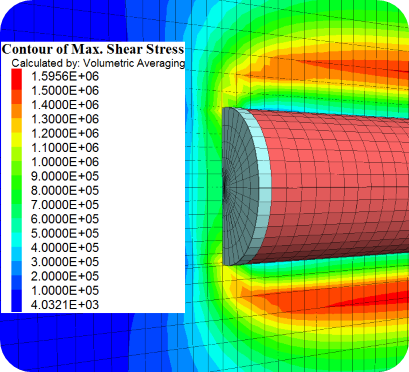The width and height of the screenshot is (409, 372).
Task: Click the 3.0000E+05 legend value label
Action: click(x=65, y=262)
